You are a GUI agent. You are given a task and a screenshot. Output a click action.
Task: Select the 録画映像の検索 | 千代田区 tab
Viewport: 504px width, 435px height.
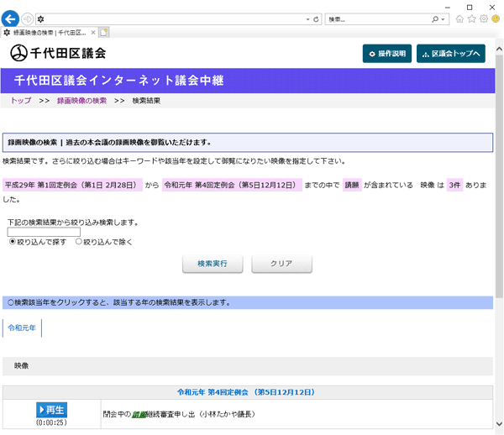[50, 33]
